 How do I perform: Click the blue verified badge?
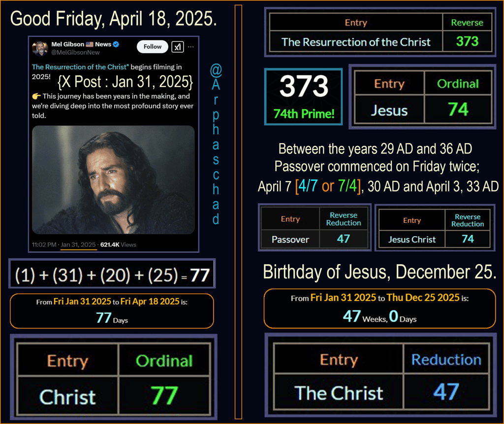coord(116,44)
